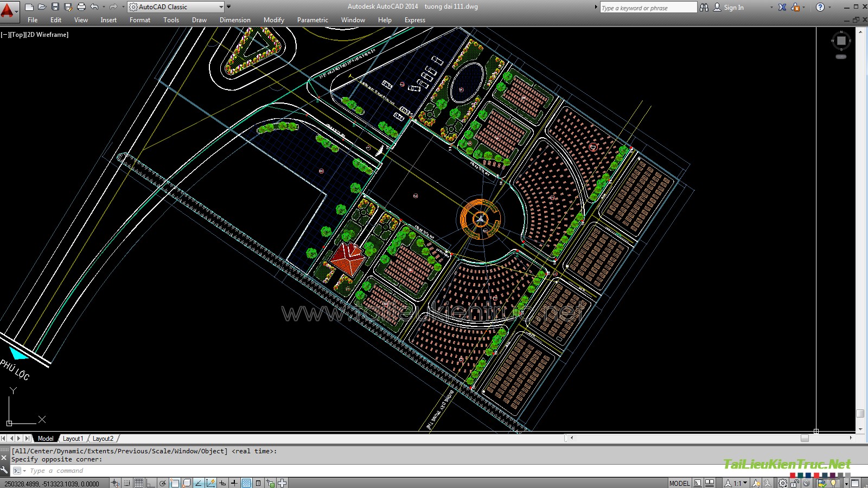Open the Parametric menu
The image size is (868, 488).
coord(312,20)
